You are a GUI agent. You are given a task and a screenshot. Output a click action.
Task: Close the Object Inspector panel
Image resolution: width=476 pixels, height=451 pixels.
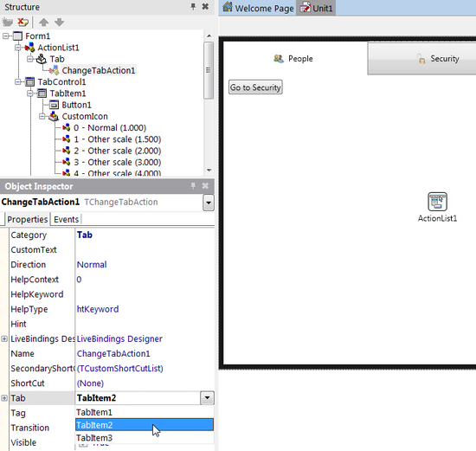coord(205,186)
